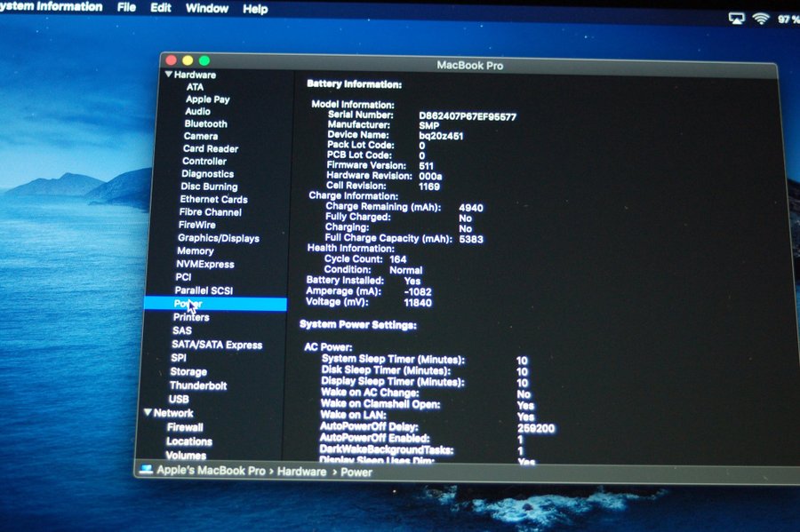
Task: Click Power in the path bar
Action: 356,472
